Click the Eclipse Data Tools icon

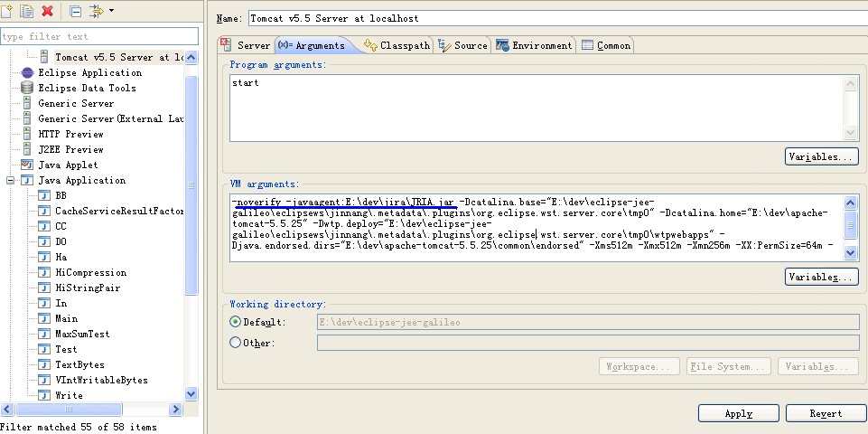(x=27, y=88)
